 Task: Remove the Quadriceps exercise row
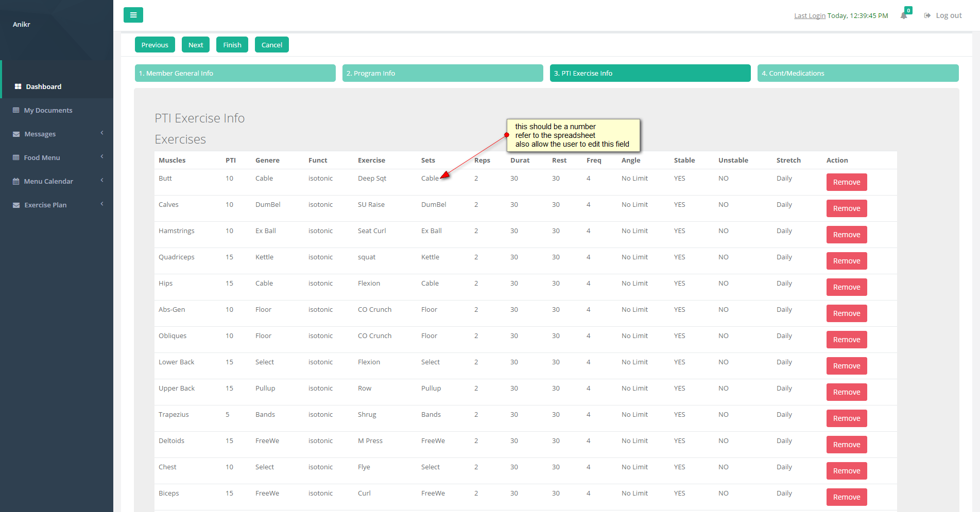tap(846, 261)
